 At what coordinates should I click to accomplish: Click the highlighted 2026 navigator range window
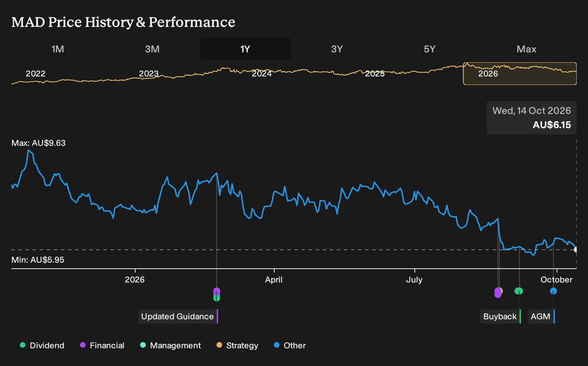click(520, 74)
